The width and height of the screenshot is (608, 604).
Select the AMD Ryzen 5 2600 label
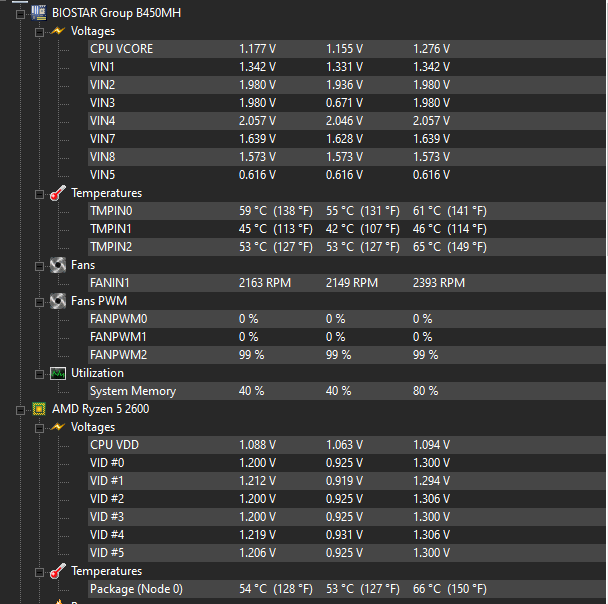tap(100, 409)
